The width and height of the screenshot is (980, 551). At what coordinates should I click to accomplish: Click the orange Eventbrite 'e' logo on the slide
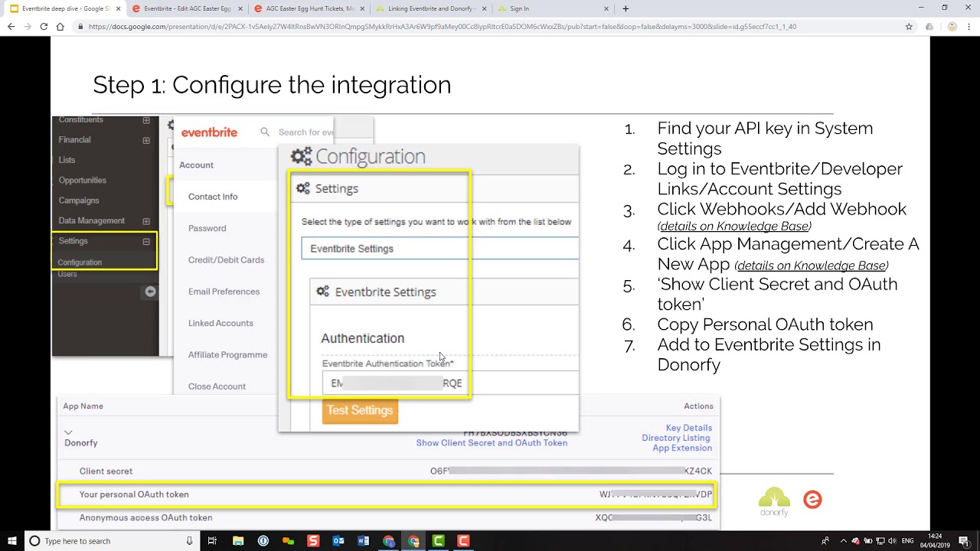coord(812,500)
